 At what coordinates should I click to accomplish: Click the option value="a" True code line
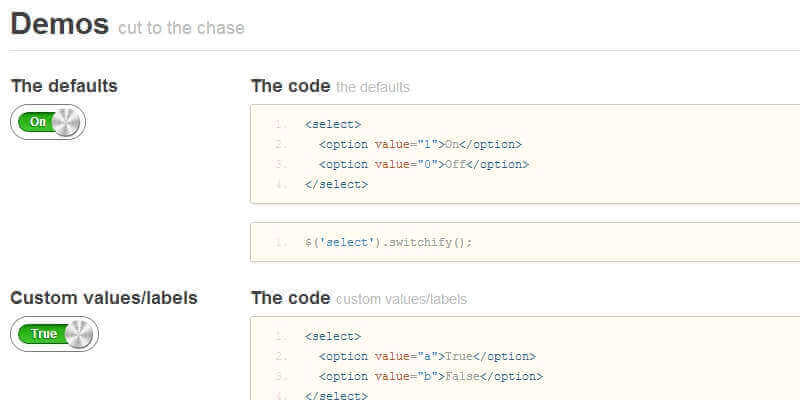pos(427,356)
